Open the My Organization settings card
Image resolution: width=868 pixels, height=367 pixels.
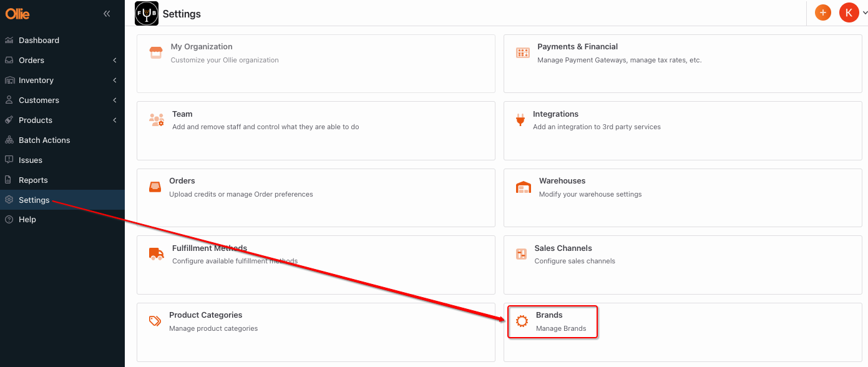(316, 64)
